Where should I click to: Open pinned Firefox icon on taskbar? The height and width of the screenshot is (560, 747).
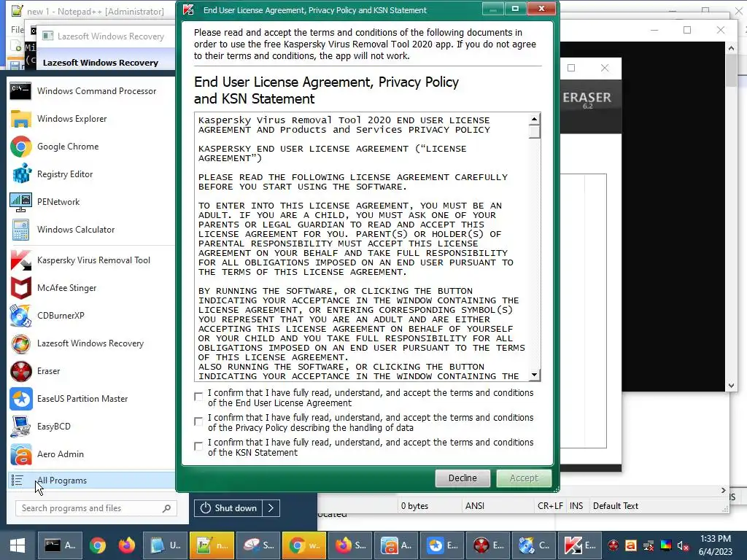pos(127,545)
